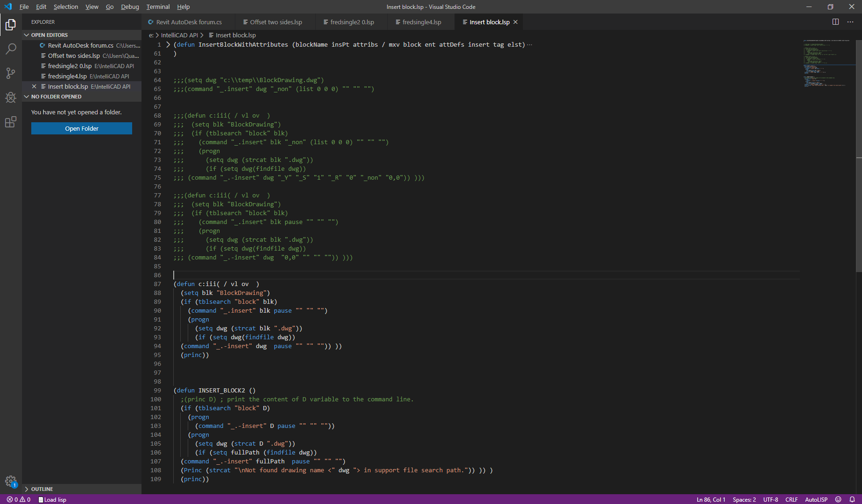This screenshot has height=504, width=862.
Task: Open the Explorer view in activity bar
Action: coord(11,24)
